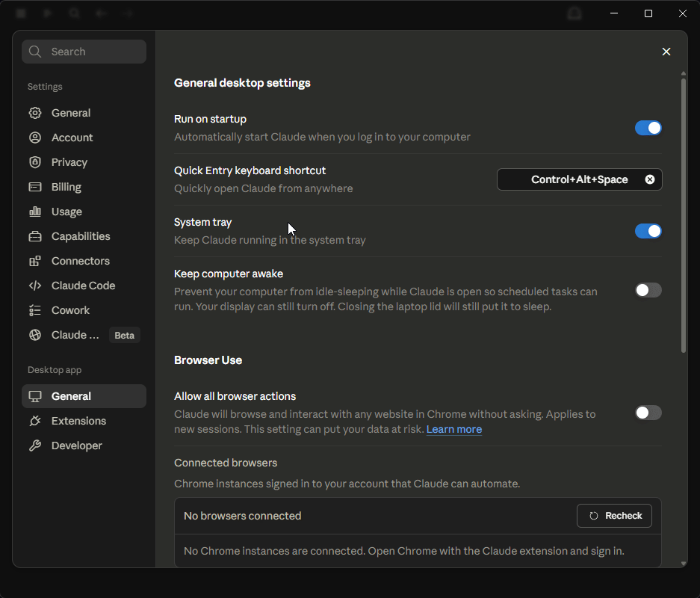The image size is (700, 598).
Task: Click the Desktop app General monitor icon
Action: tap(35, 396)
